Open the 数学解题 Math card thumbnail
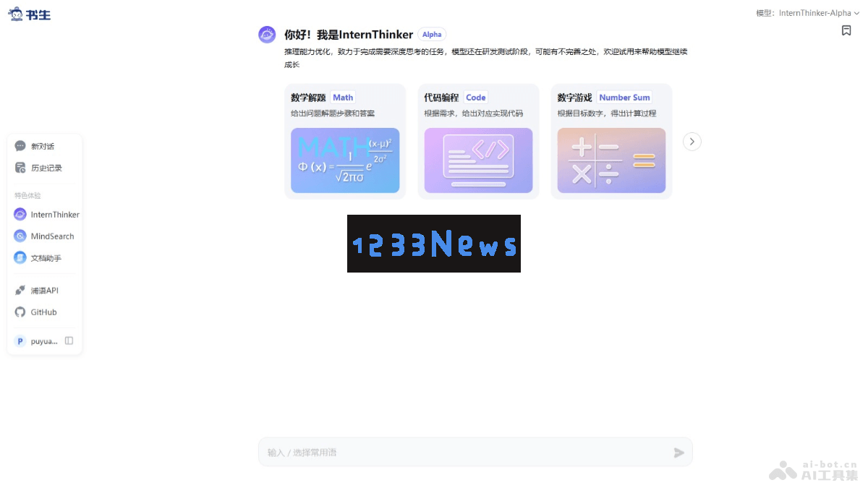This screenshot has height=488, width=868. point(345,160)
